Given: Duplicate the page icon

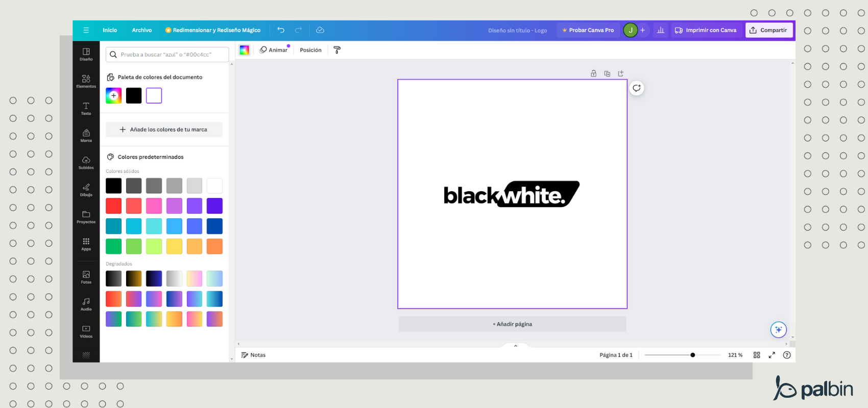Looking at the screenshot, I should 607,73.
